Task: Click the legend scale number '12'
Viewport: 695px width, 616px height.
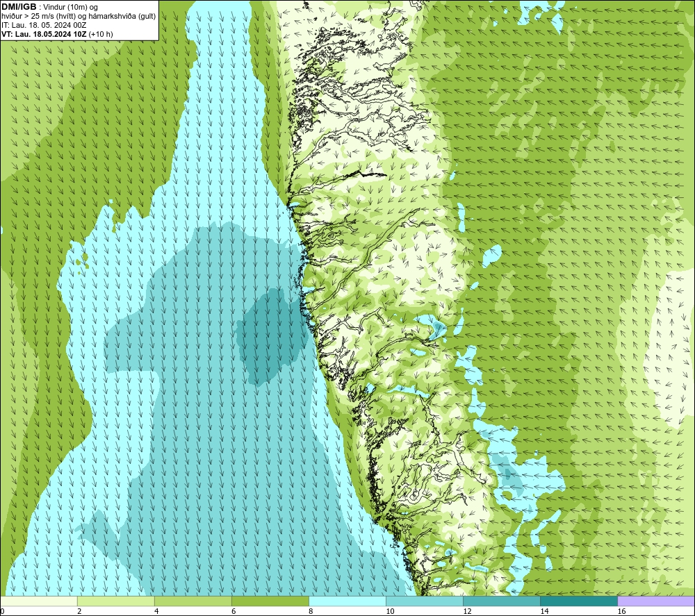Action: (x=467, y=611)
